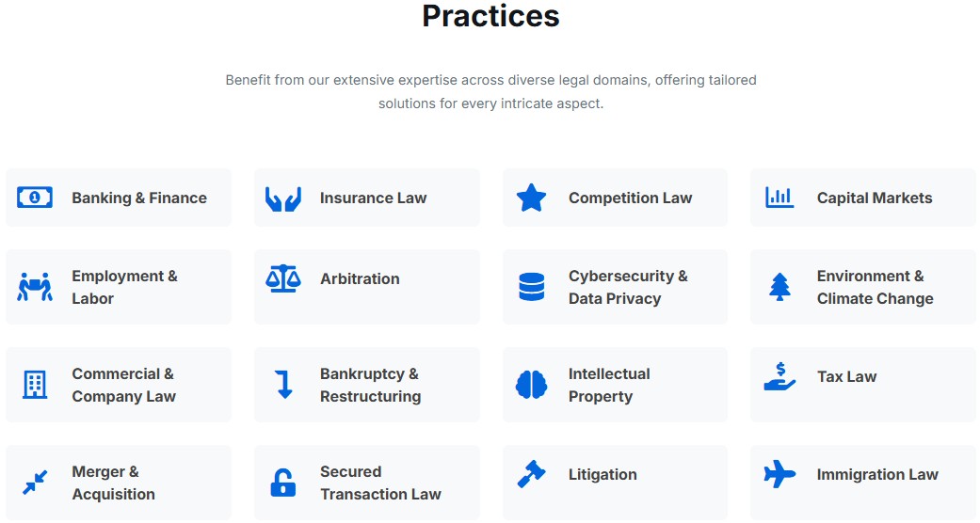
Task: Go to the Tax Law practice
Action: click(846, 376)
